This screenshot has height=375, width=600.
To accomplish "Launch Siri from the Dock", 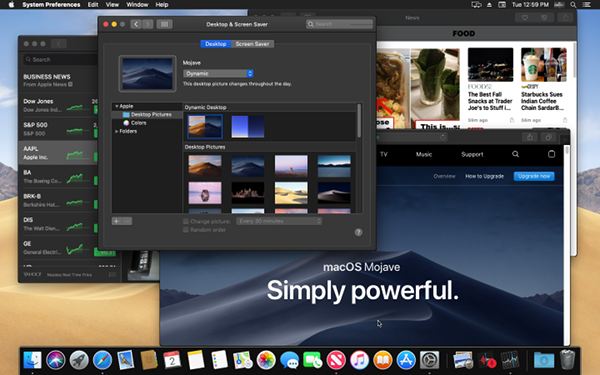I will click(55, 360).
